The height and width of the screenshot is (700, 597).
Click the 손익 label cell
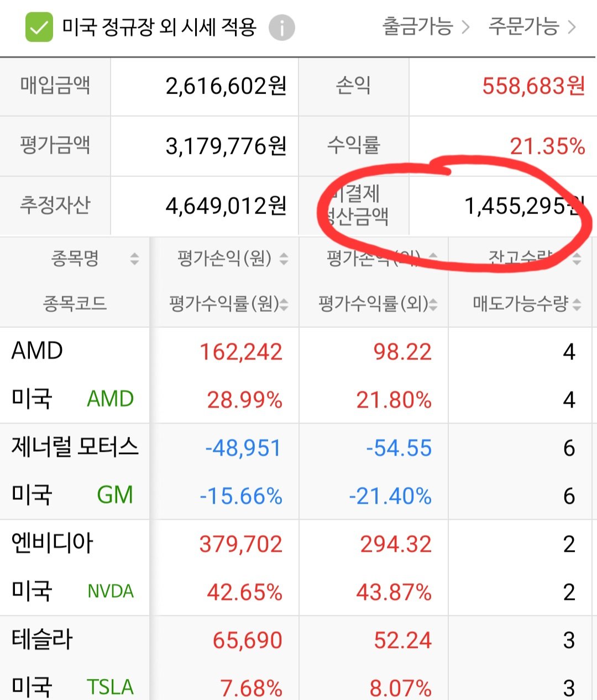pyautogui.click(x=354, y=86)
